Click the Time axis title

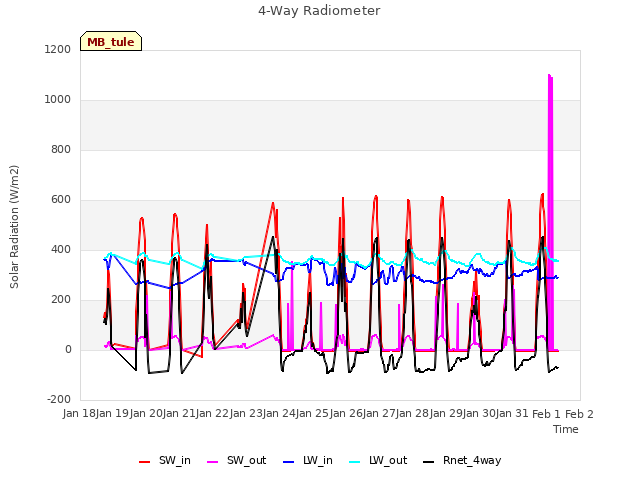(566, 429)
